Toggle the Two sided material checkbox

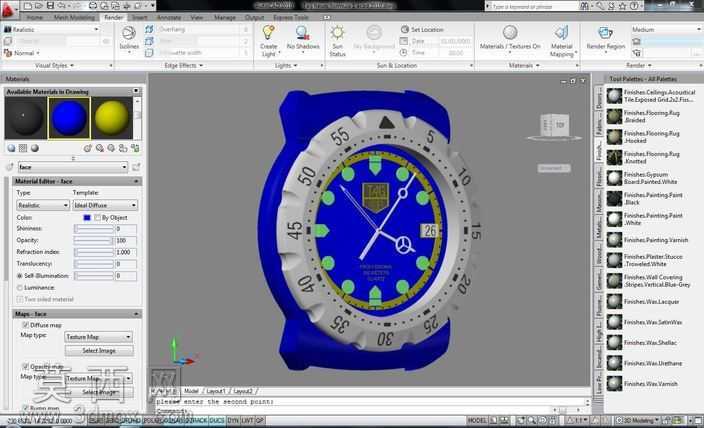pos(19,299)
